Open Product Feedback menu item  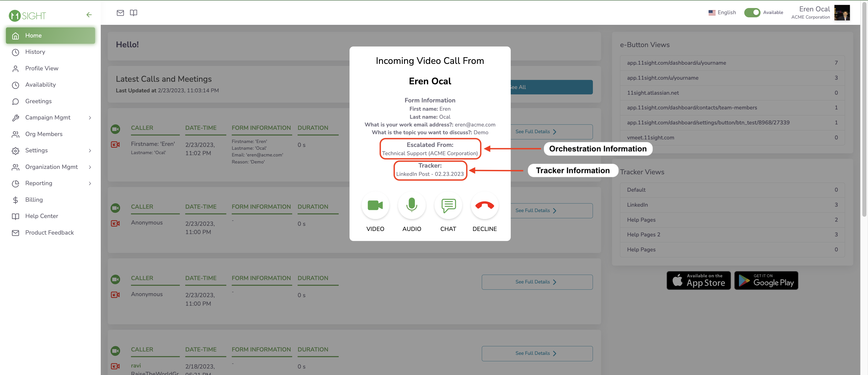pyautogui.click(x=50, y=233)
